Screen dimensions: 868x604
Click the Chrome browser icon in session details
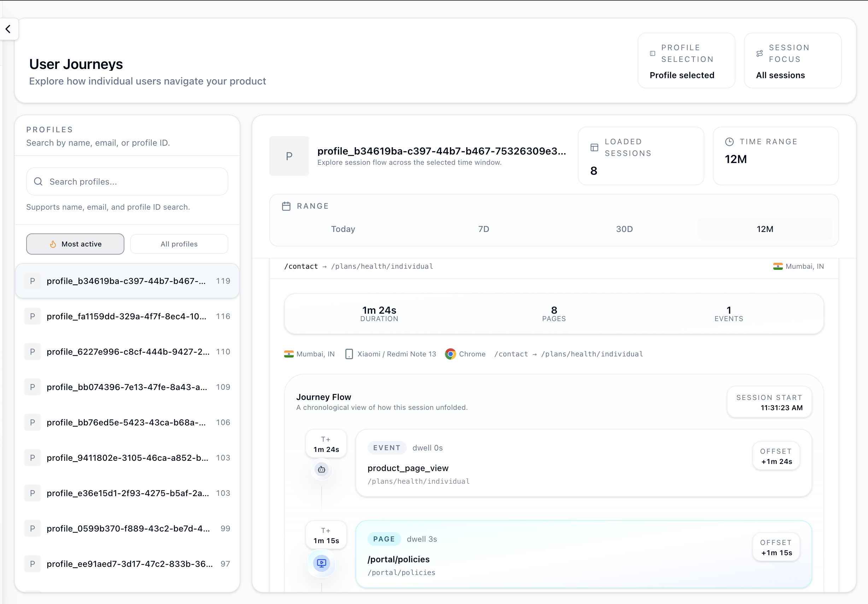[x=451, y=354]
